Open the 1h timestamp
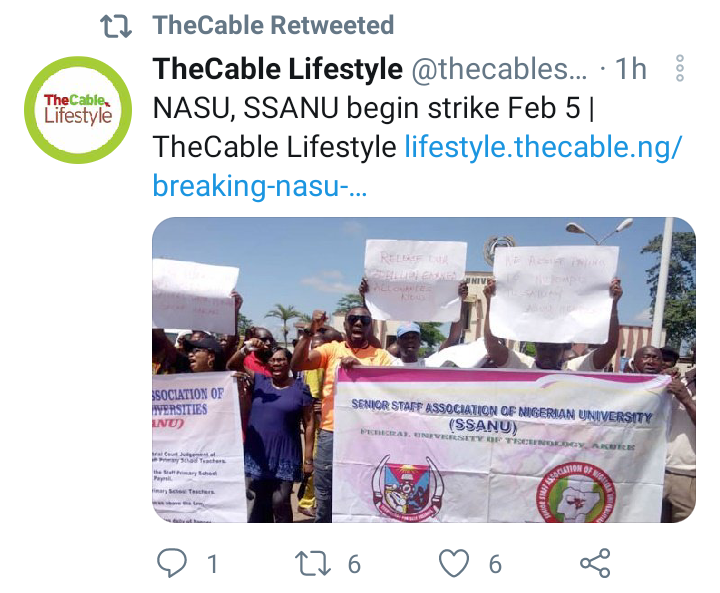The image size is (720, 593). [x=630, y=69]
